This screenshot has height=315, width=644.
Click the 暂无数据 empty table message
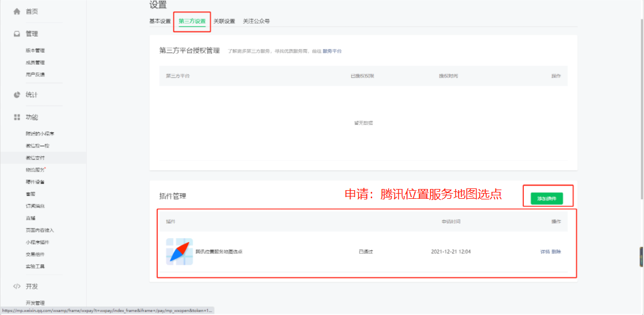coord(363,123)
